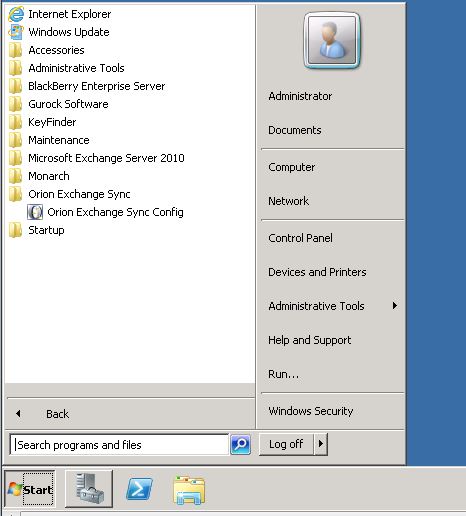The image size is (466, 516).
Task: Click the Log off button
Action: coord(286,444)
